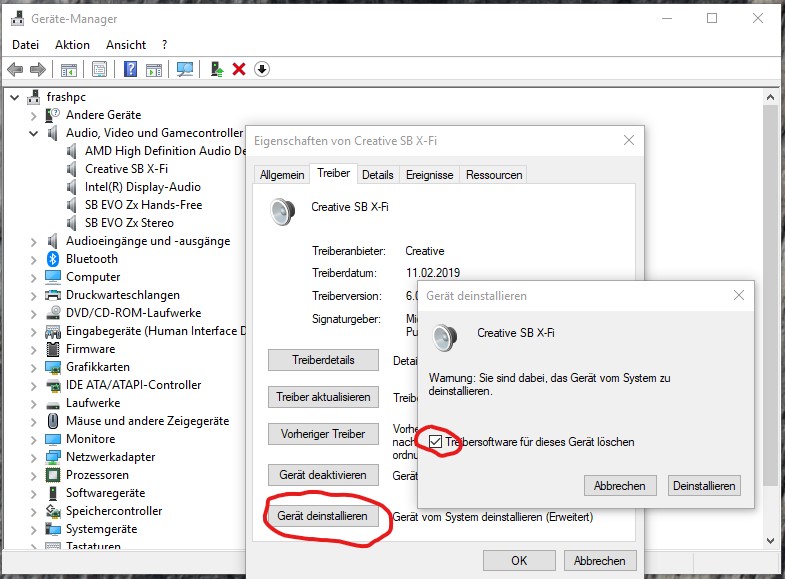The height and width of the screenshot is (579, 785).
Task: Click the Properties sheet toolbar icon
Action: tap(100, 69)
